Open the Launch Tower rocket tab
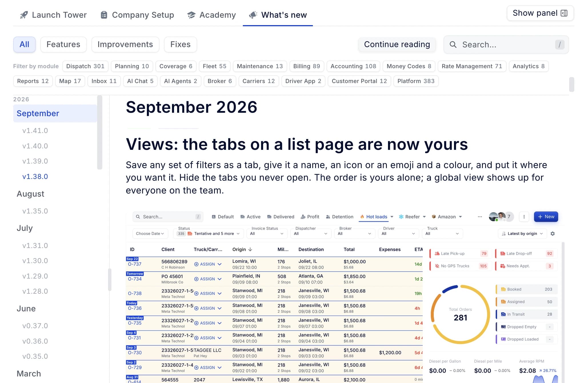 tap(53, 15)
